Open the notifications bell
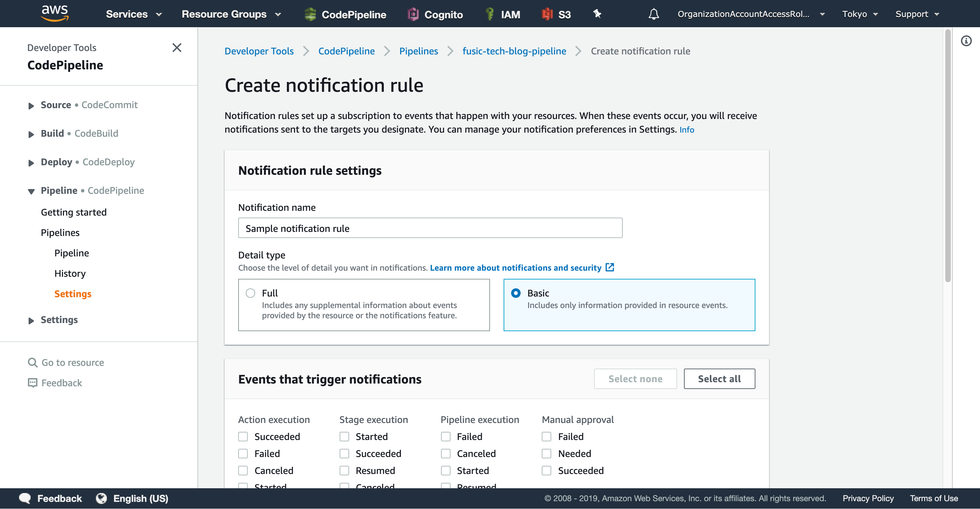Viewport: 980px width, 509px height. [653, 14]
